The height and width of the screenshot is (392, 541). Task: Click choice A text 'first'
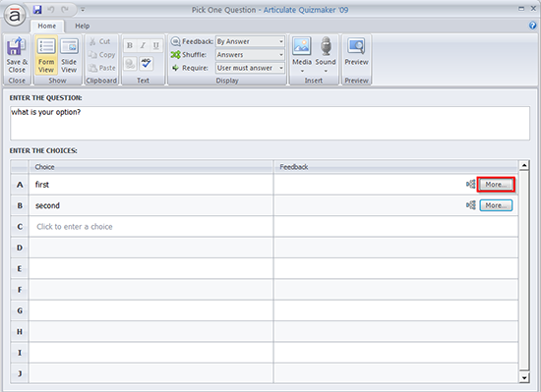click(42, 185)
